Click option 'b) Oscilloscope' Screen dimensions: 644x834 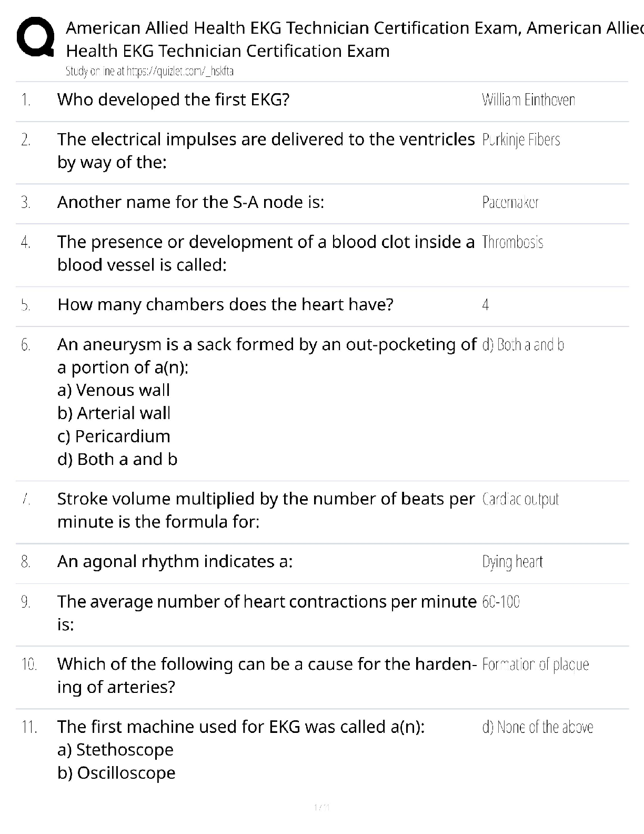(x=116, y=773)
